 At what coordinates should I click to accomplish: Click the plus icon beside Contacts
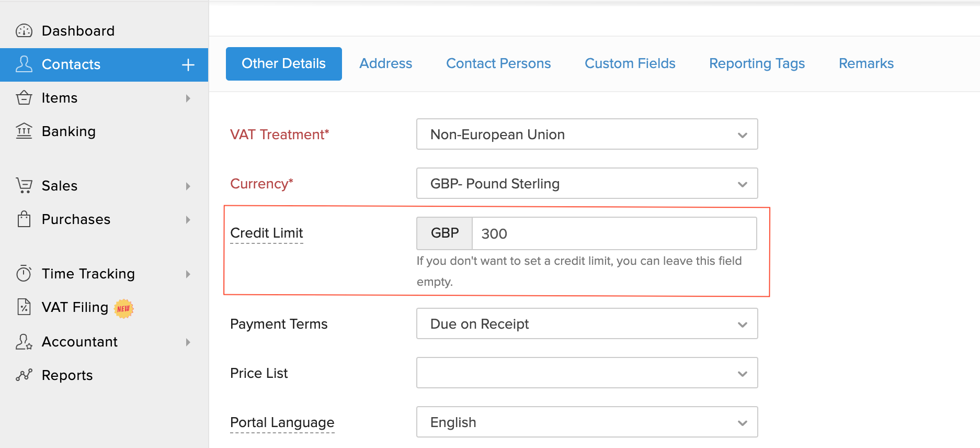click(188, 65)
